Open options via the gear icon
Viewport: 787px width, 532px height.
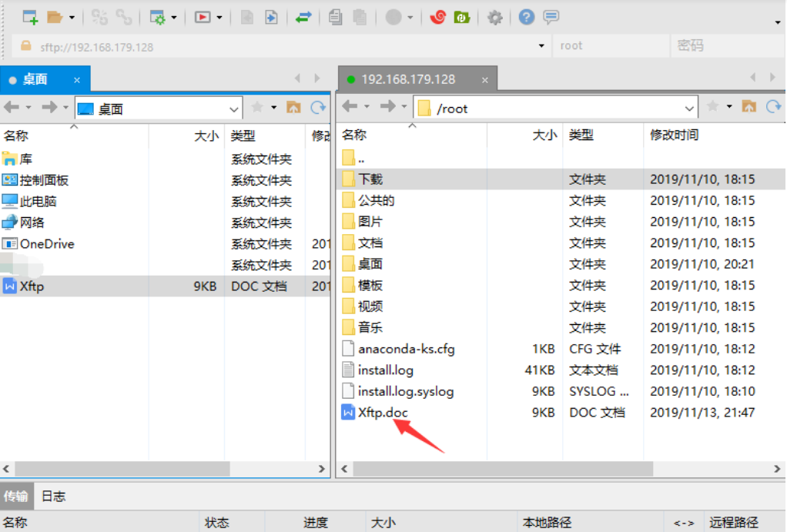pyautogui.click(x=495, y=18)
